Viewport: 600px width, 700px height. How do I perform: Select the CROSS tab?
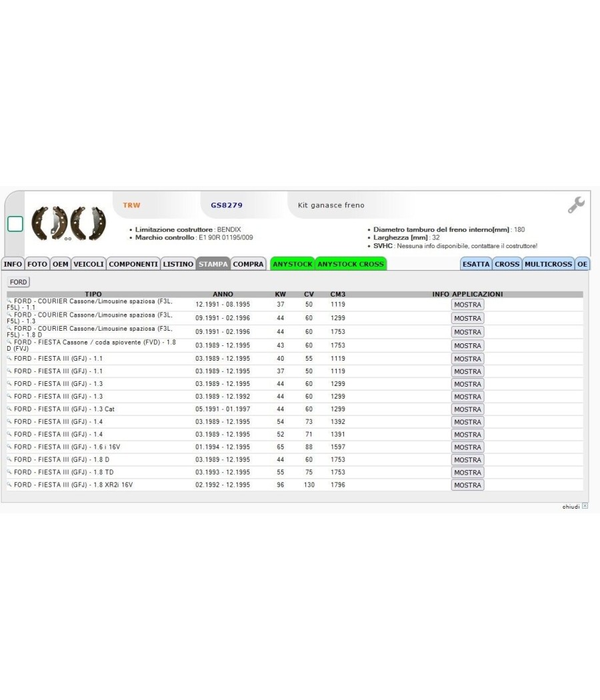[507, 264]
